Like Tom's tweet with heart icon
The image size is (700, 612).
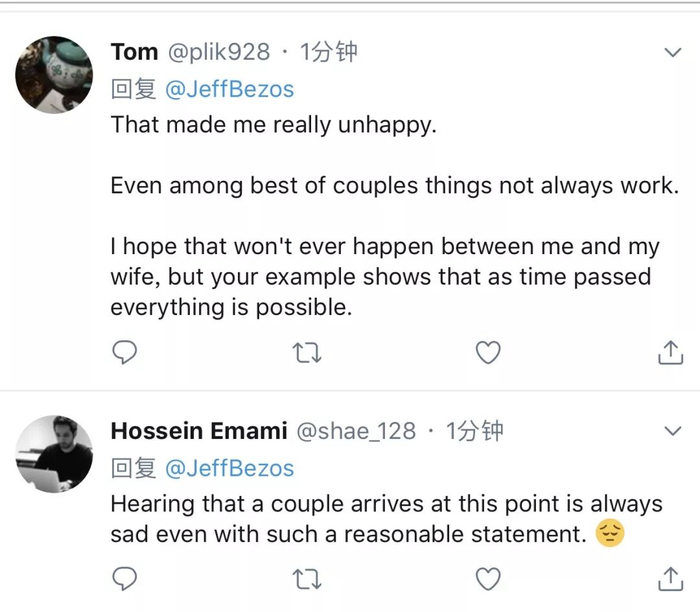coord(487,352)
